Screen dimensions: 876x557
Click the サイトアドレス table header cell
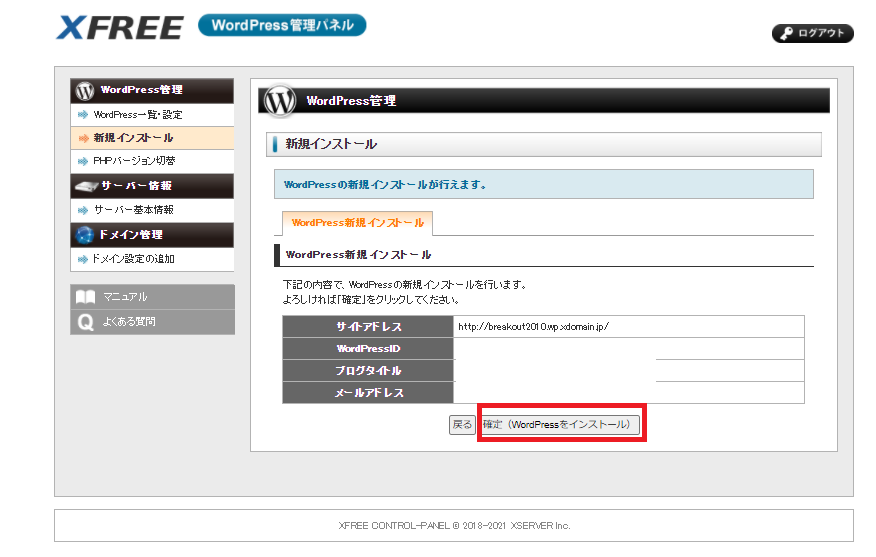click(368, 326)
